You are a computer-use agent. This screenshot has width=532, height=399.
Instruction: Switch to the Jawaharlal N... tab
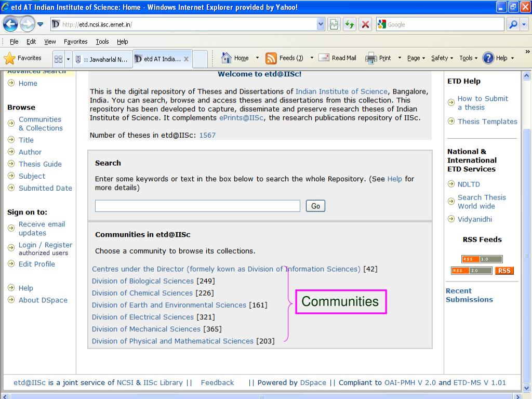click(x=103, y=59)
